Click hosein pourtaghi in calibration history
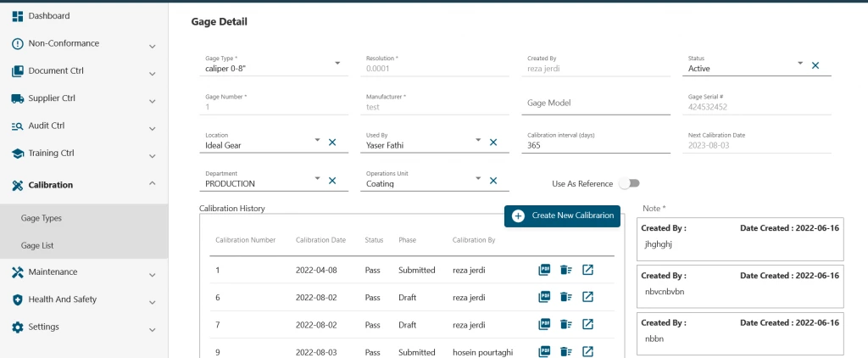This screenshot has width=868, height=358. coord(484,352)
